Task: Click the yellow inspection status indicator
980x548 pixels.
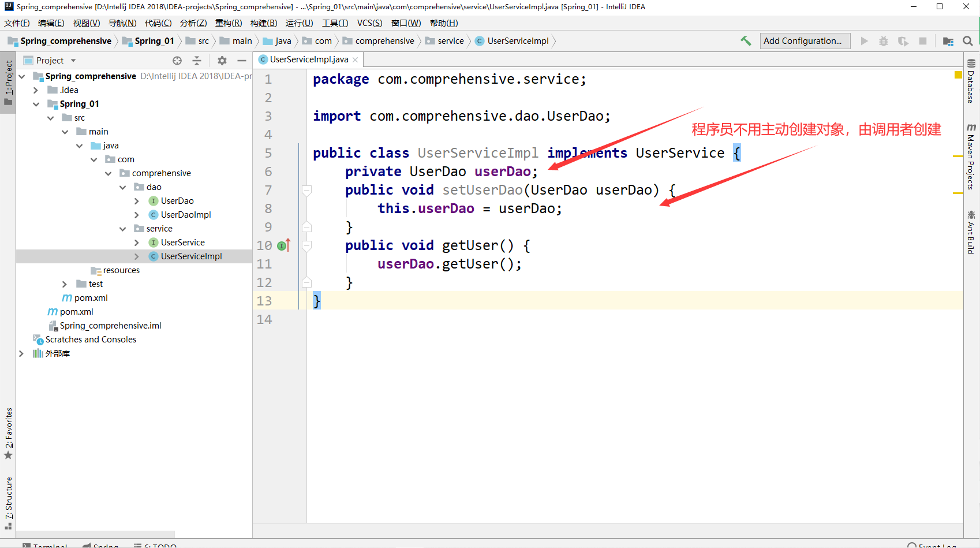Action: [958, 75]
